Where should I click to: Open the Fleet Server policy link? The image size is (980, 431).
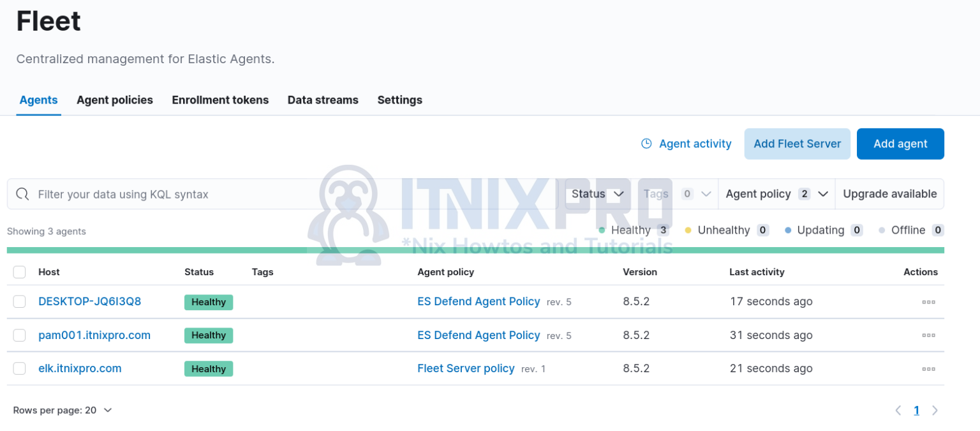pyautogui.click(x=466, y=368)
